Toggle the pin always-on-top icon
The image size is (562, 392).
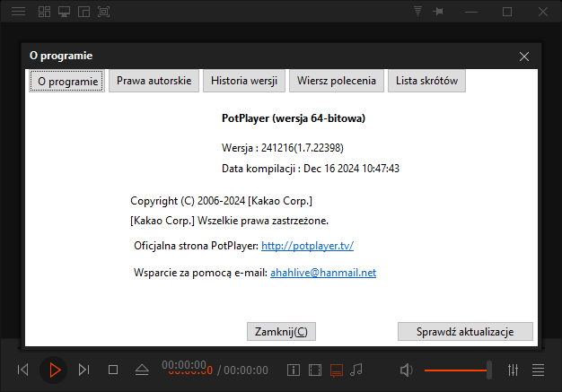[438, 12]
